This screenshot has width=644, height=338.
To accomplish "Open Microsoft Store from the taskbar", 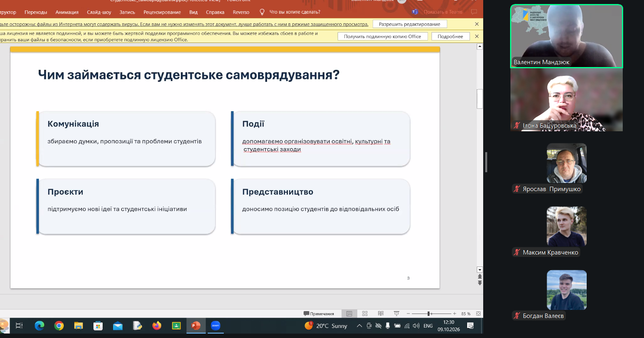I will pyautogui.click(x=98, y=326).
